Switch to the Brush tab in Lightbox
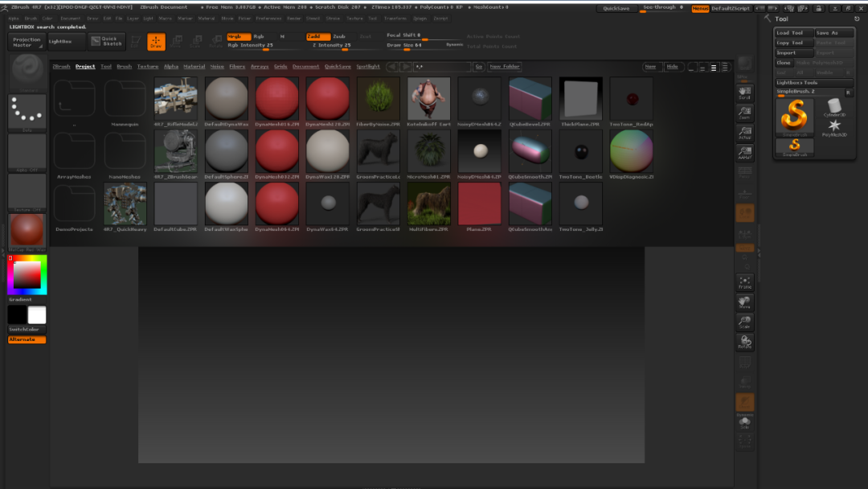Viewport: 868px width, 489px height. (x=124, y=67)
